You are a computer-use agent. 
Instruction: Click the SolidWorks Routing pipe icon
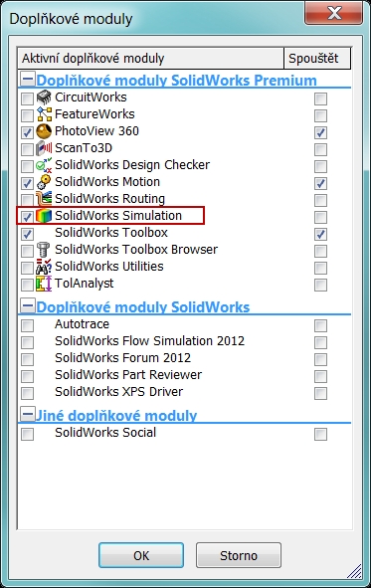[44, 199]
